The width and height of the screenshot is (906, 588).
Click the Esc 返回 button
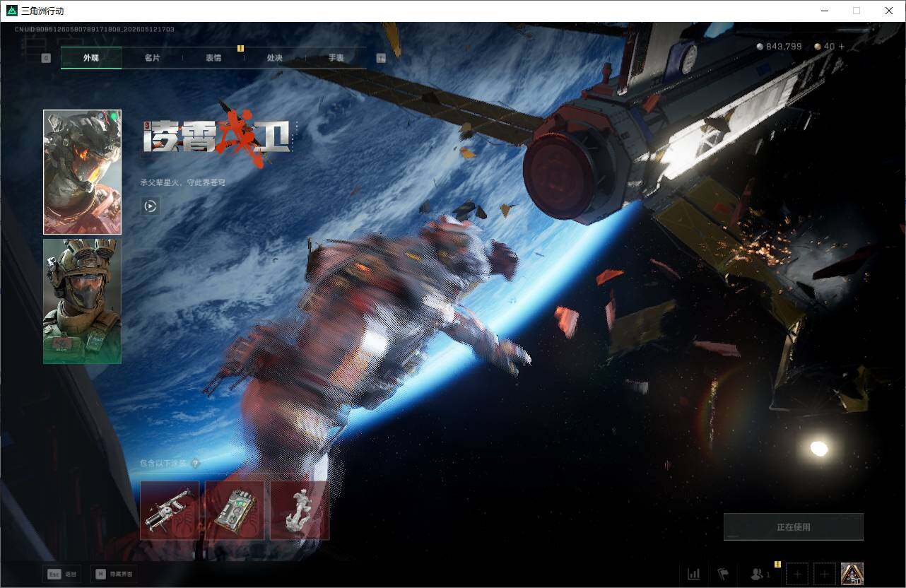(x=61, y=574)
